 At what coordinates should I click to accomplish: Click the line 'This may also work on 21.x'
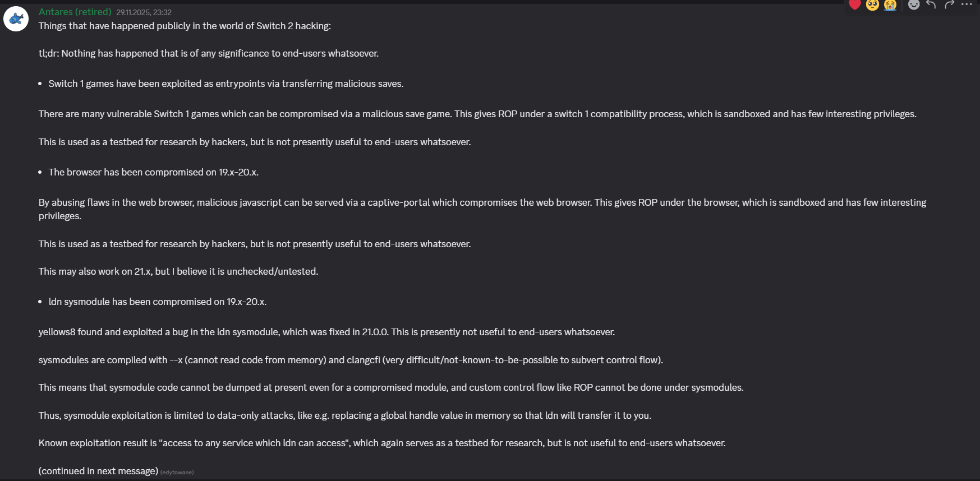pyautogui.click(x=178, y=271)
